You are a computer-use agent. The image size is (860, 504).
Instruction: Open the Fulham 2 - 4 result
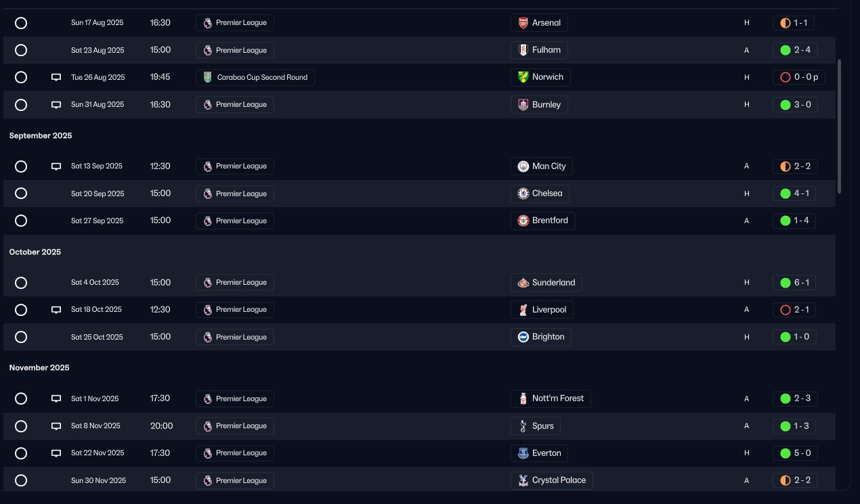[794, 50]
